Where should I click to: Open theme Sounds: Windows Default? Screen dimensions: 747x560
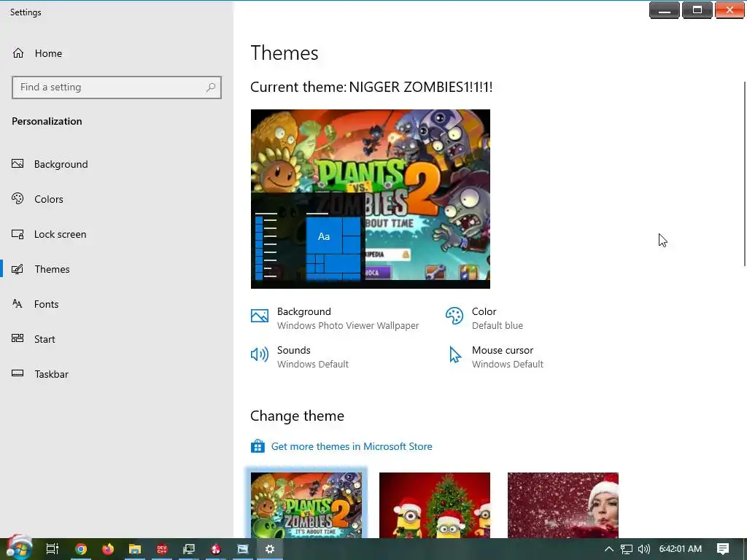[300, 357]
